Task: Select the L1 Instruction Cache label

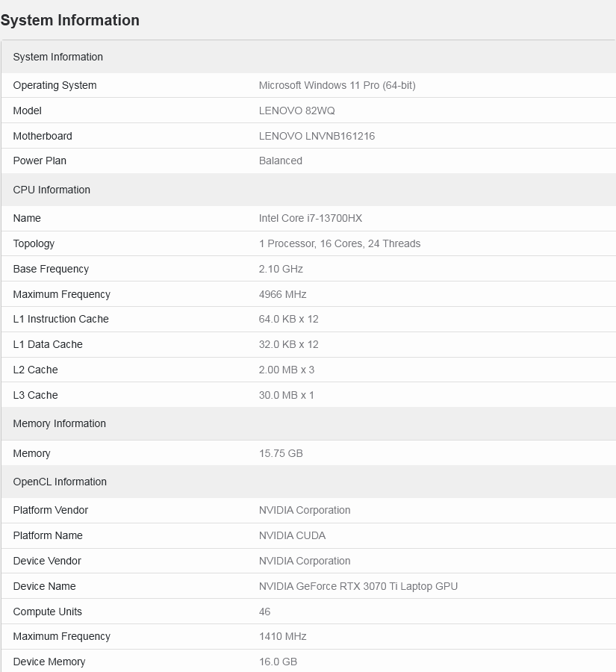Action: pyautogui.click(x=60, y=319)
